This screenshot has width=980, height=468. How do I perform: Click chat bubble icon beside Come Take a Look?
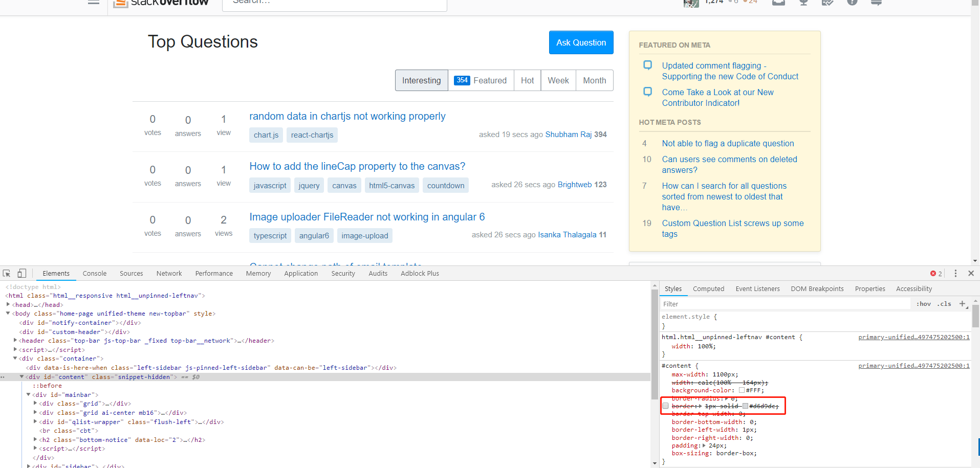coord(647,92)
